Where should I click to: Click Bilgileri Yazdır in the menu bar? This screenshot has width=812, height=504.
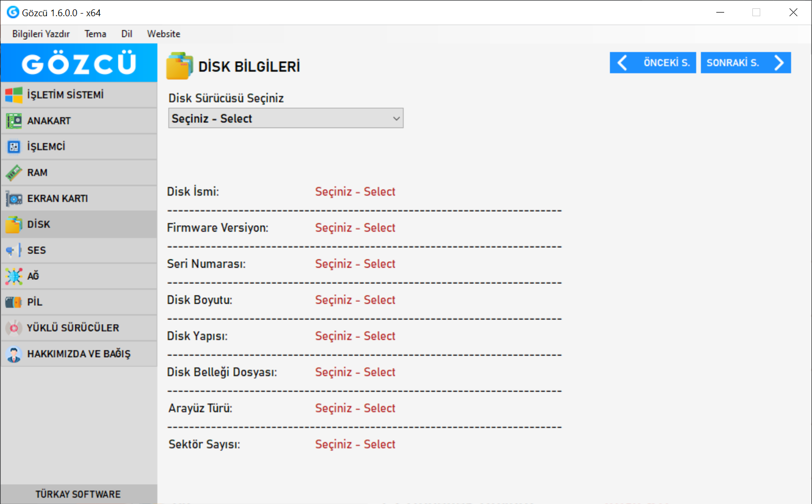41,34
